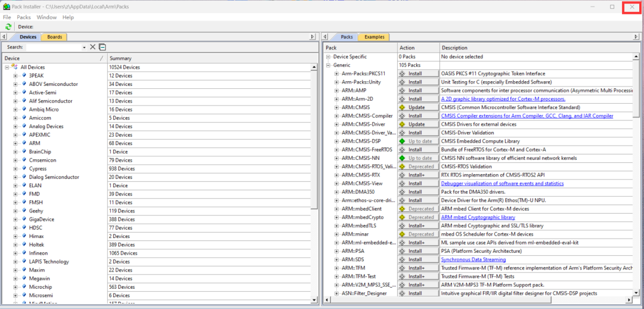Click the 3PEAK vendor icon
The width and height of the screenshot is (644, 309).
coord(24,76)
